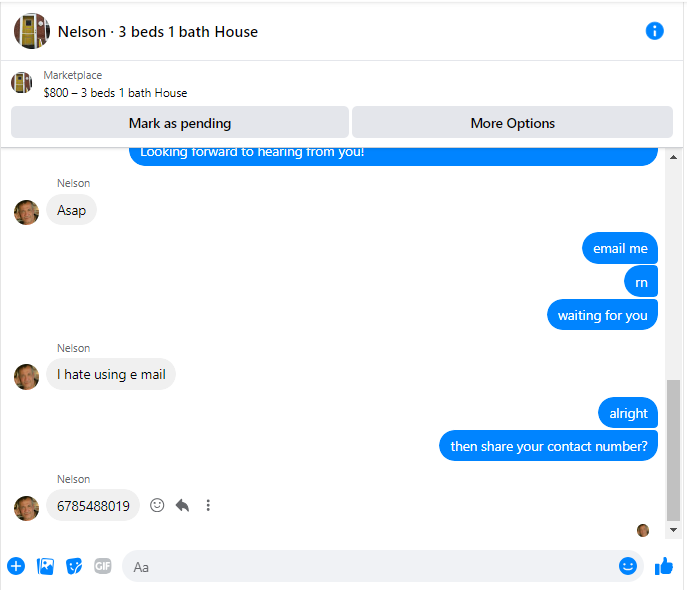Choose a sticker icon
The height and width of the screenshot is (590, 687).
(x=74, y=566)
